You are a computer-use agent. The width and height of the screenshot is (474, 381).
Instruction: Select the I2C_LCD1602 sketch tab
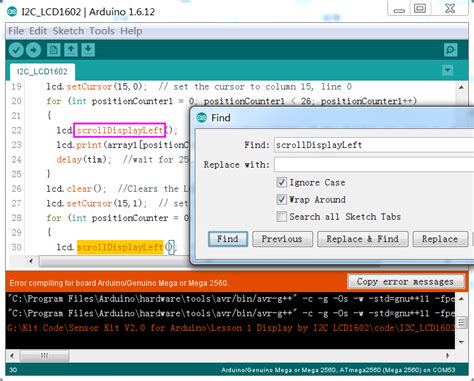click(42, 72)
